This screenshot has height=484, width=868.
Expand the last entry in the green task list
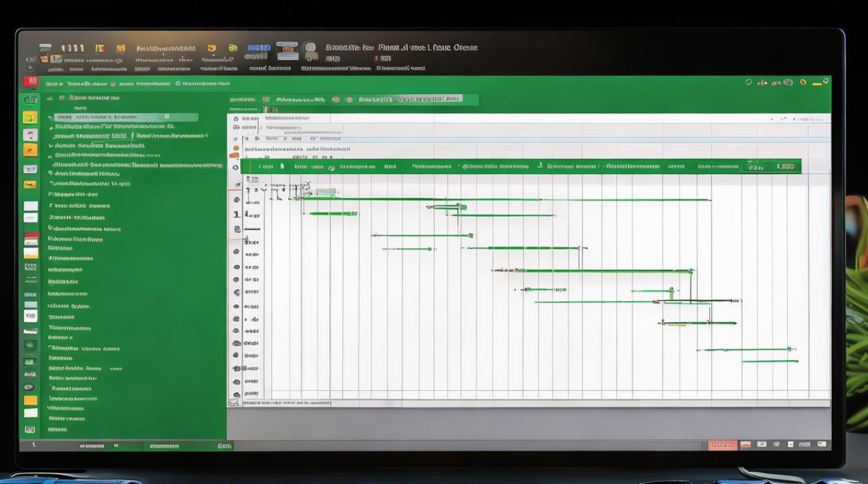tap(52, 429)
